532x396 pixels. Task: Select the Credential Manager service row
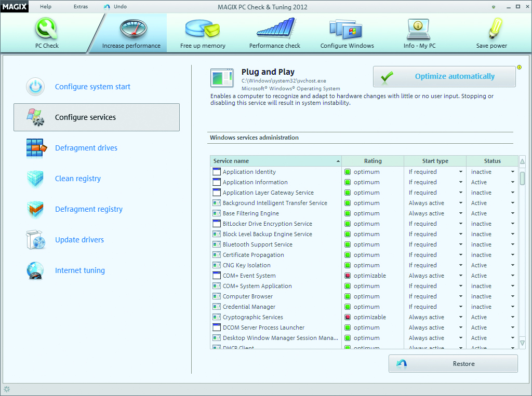(x=364, y=307)
